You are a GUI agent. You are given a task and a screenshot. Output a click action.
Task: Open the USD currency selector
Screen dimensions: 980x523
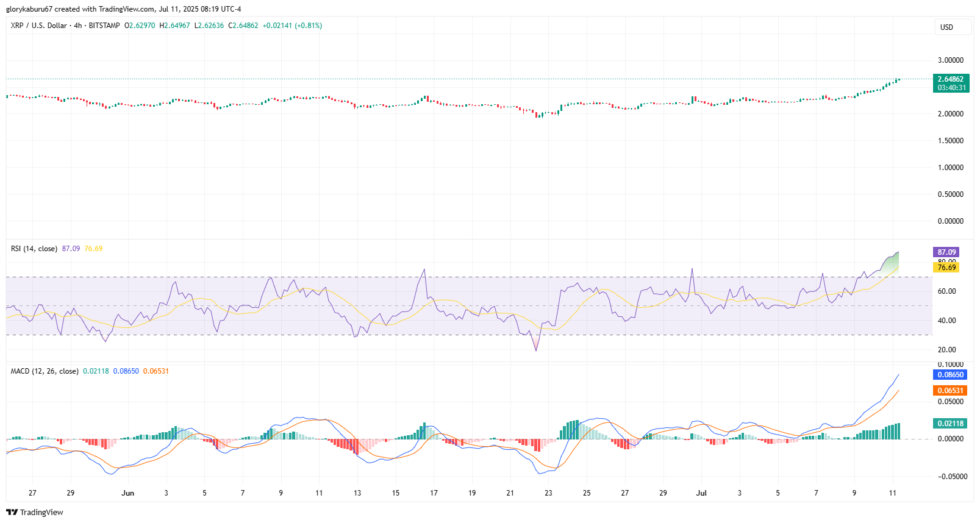point(953,27)
